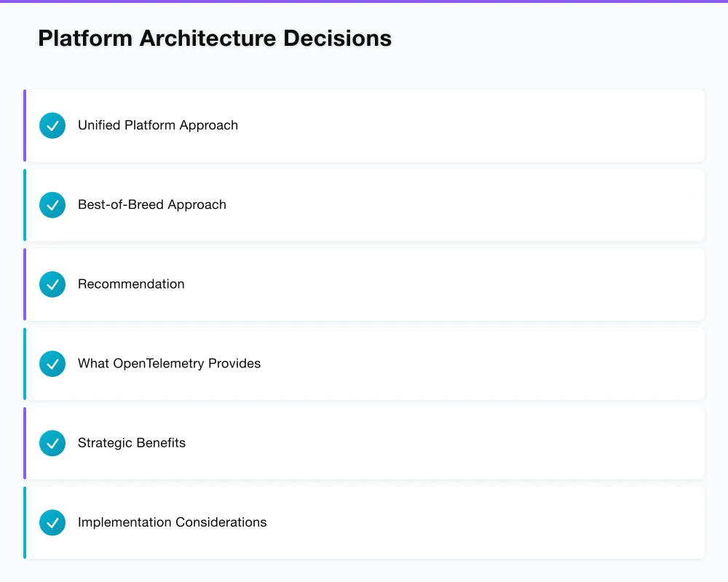Select the checkmark circle for Recommendation

point(52,284)
